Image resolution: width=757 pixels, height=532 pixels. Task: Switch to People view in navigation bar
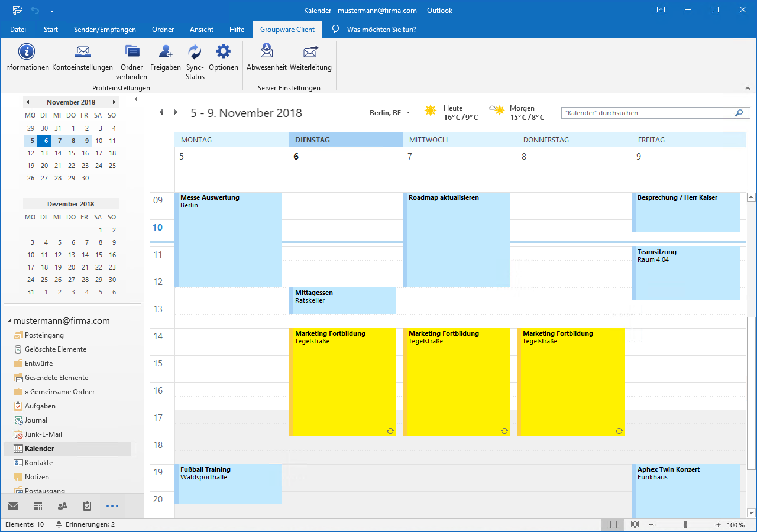(x=62, y=506)
